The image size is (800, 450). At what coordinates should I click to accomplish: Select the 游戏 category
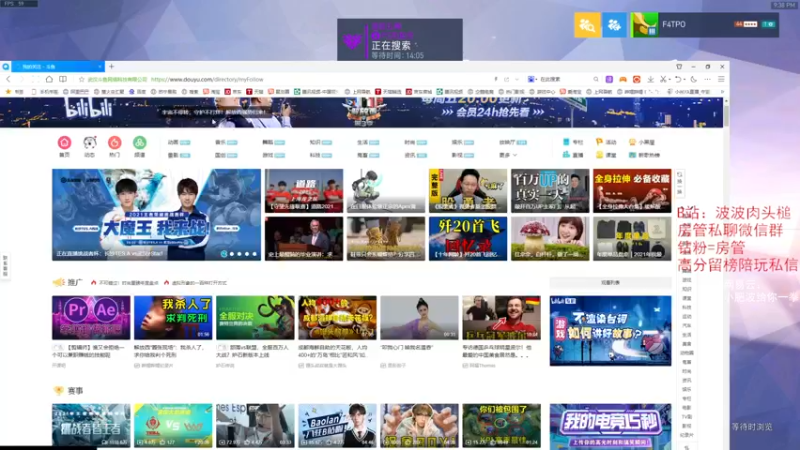pyautogui.click(x=273, y=155)
